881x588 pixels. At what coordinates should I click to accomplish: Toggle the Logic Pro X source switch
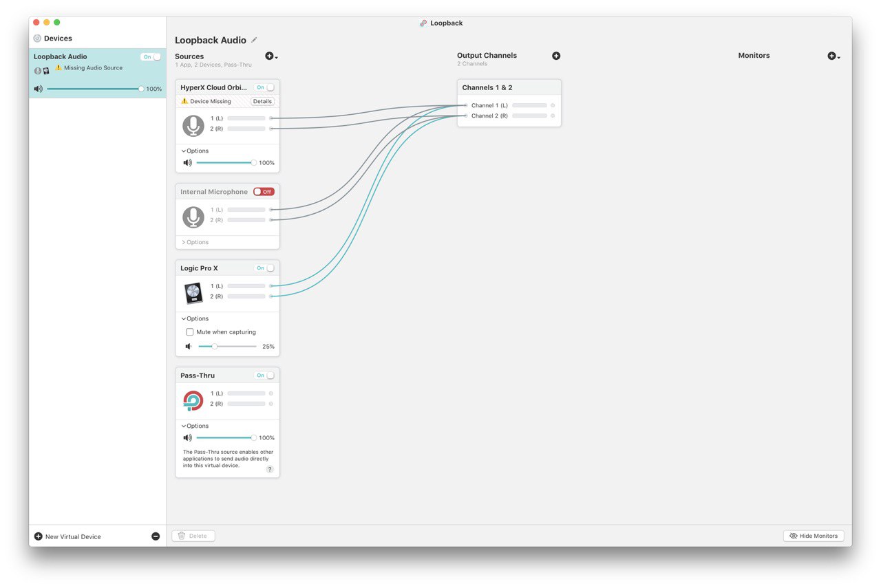tap(264, 268)
